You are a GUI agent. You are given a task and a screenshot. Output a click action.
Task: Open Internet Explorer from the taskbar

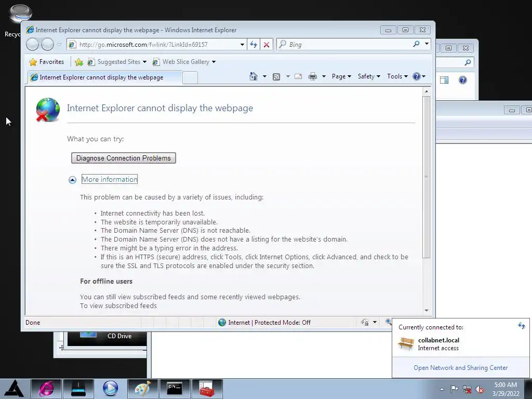[x=46, y=389]
